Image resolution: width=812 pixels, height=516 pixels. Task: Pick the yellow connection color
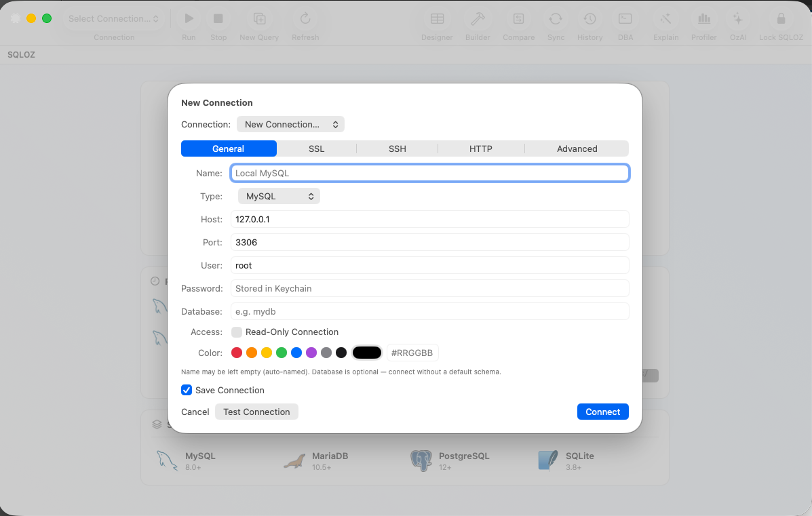pyautogui.click(x=267, y=353)
